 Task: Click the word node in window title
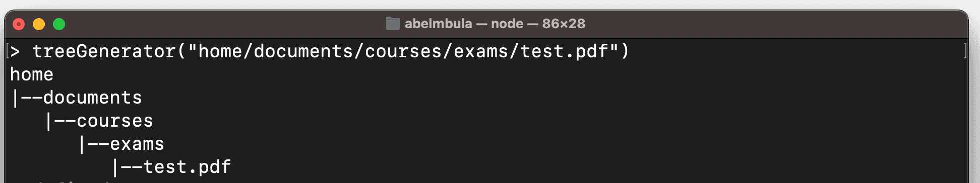(x=507, y=24)
